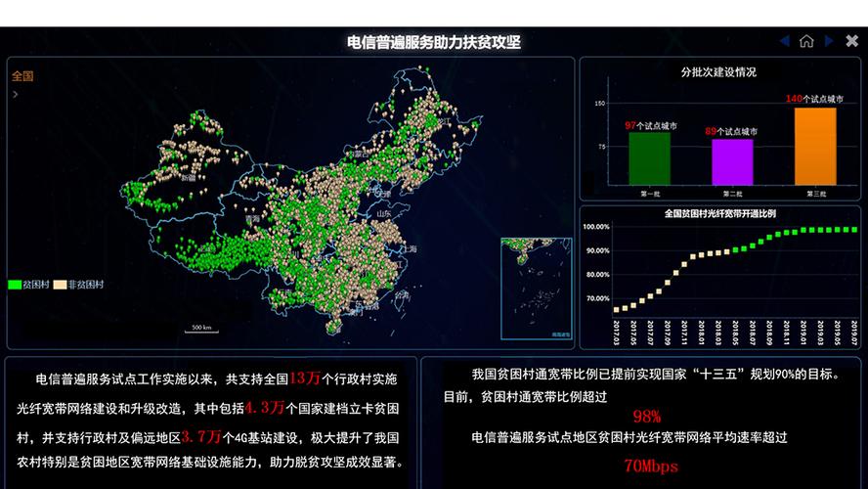This screenshot has width=868, height=489.
Task: Click the orange 第三批 bar
Action: coord(815,146)
